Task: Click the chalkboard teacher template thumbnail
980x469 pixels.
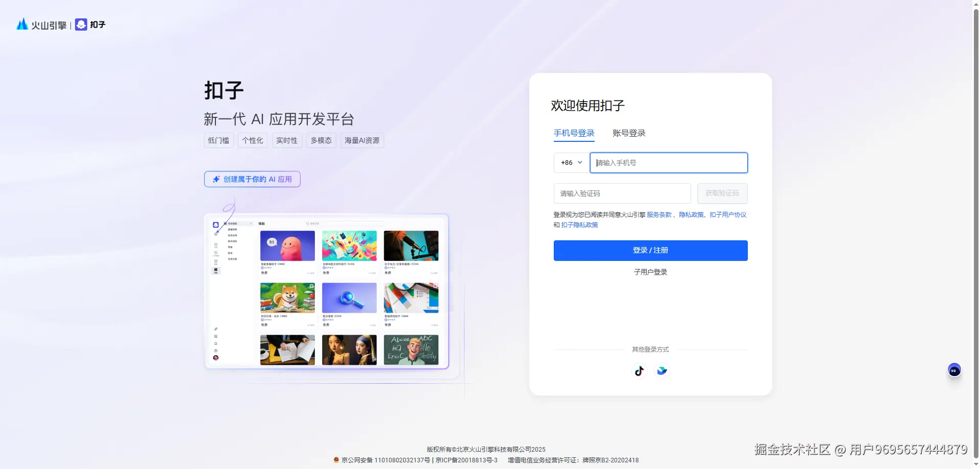Action: point(411,350)
